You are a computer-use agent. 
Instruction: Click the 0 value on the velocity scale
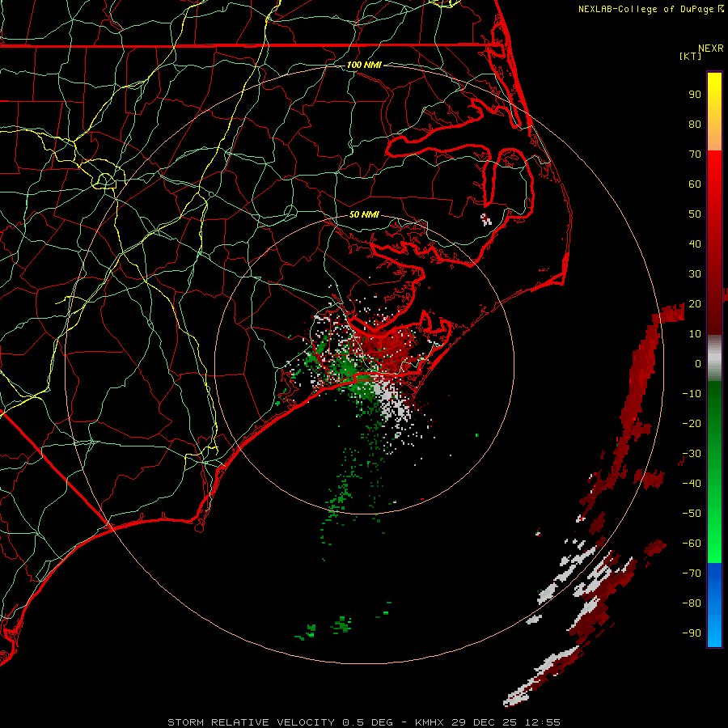pos(698,364)
